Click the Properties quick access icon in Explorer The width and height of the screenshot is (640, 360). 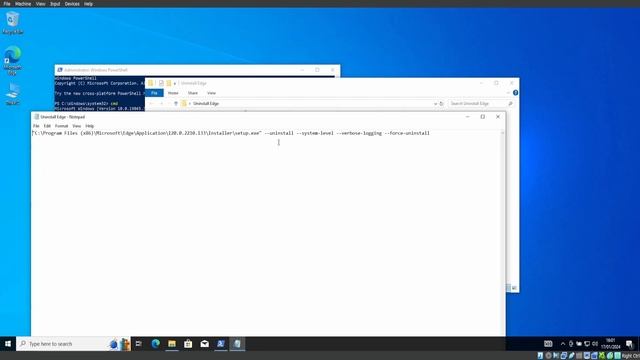click(161, 83)
